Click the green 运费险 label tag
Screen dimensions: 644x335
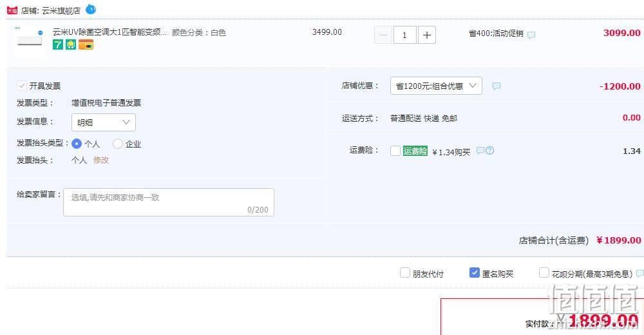(x=415, y=151)
